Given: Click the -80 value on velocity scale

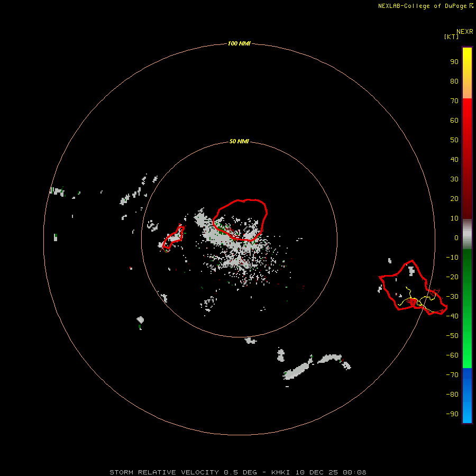Looking at the screenshot, I should 452,395.
